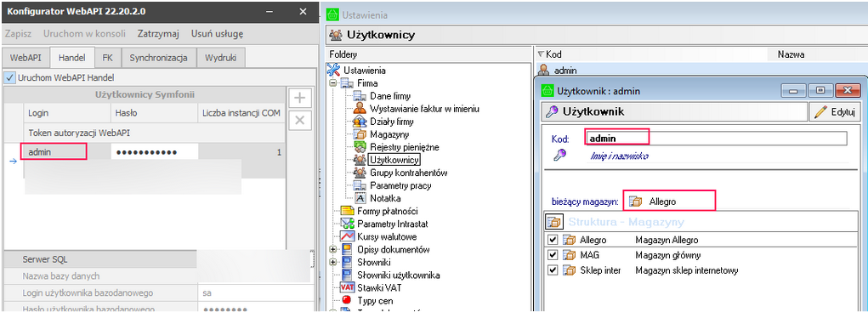Select Użytkownicy in settings tree
Viewport: 868px width, 312px height.
[394, 160]
